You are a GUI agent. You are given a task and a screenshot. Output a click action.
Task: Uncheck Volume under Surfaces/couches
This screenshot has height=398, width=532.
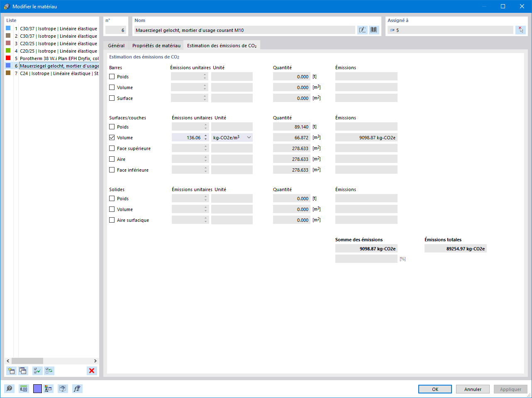pos(112,138)
